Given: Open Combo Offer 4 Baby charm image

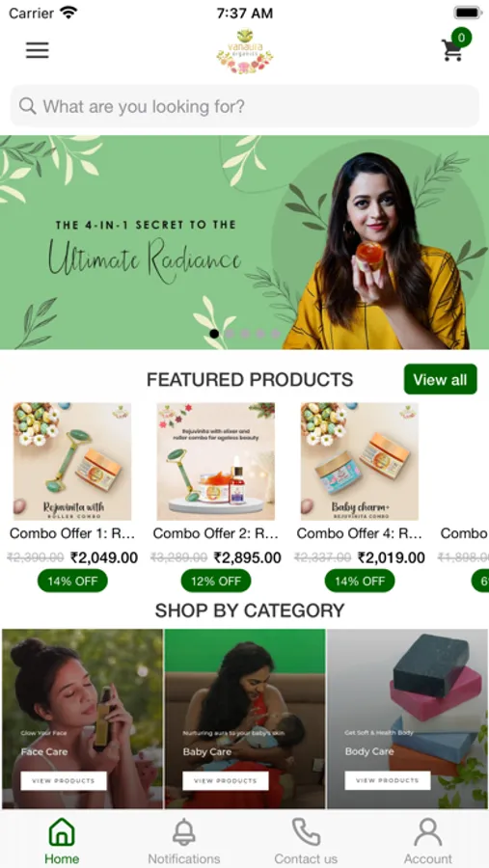Looking at the screenshot, I should coord(360,461).
